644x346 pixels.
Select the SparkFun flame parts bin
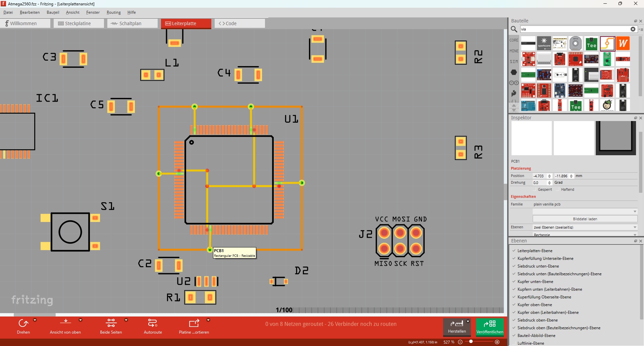514,94
